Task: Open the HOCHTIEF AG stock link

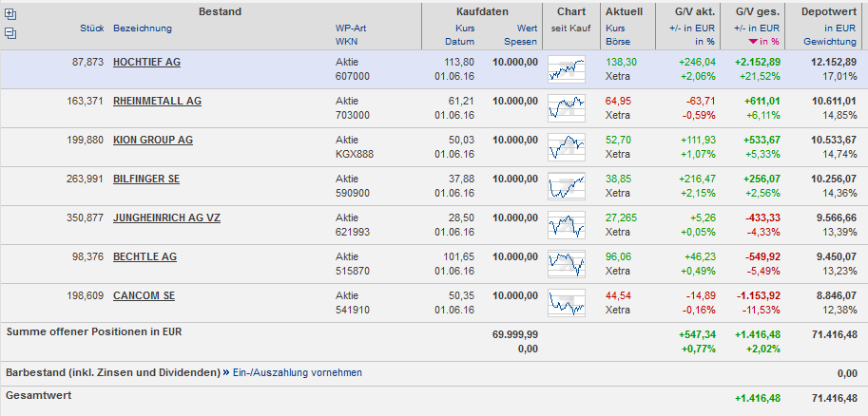Action: (x=146, y=62)
